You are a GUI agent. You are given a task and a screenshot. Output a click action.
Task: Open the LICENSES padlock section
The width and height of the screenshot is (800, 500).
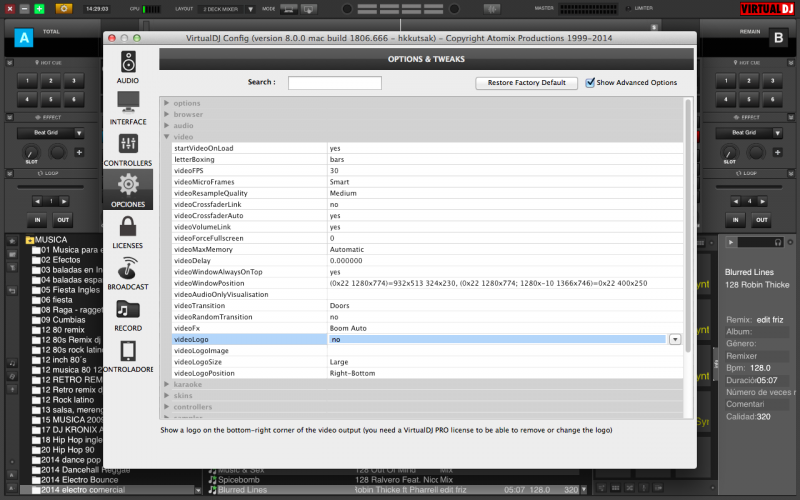click(128, 232)
